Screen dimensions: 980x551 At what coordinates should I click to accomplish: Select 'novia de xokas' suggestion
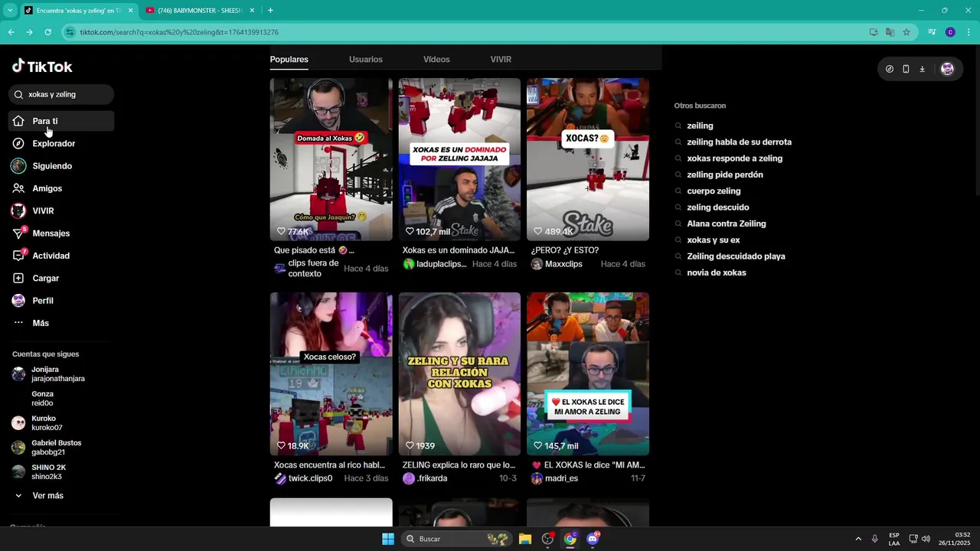point(717,272)
